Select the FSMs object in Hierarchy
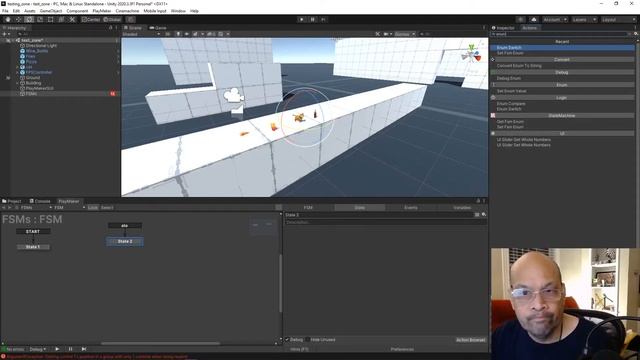 pyautogui.click(x=31, y=93)
